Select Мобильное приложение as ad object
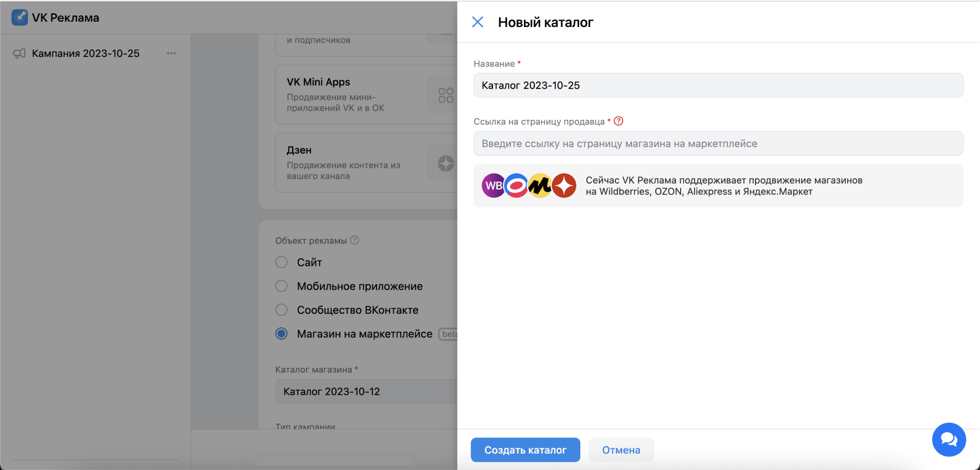Screen dimensions: 980x470 (281, 286)
